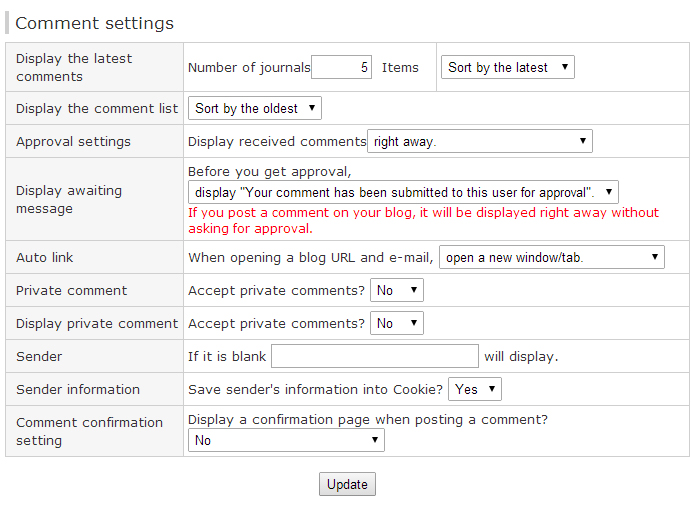
Task: Open the 'Sort by the latest' dropdown
Action: (x=507, y=68)
